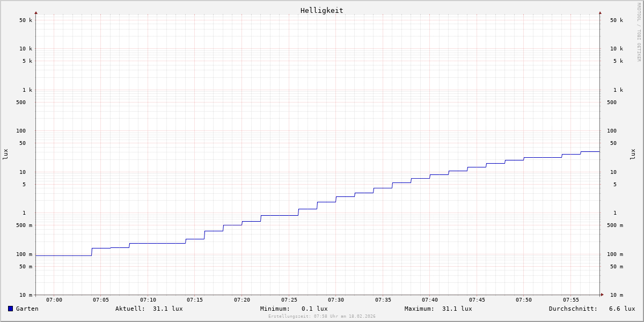The image size is (644, 322).
Task: Click the 07:30 time axis label
Action: click(x=336, y=300)
